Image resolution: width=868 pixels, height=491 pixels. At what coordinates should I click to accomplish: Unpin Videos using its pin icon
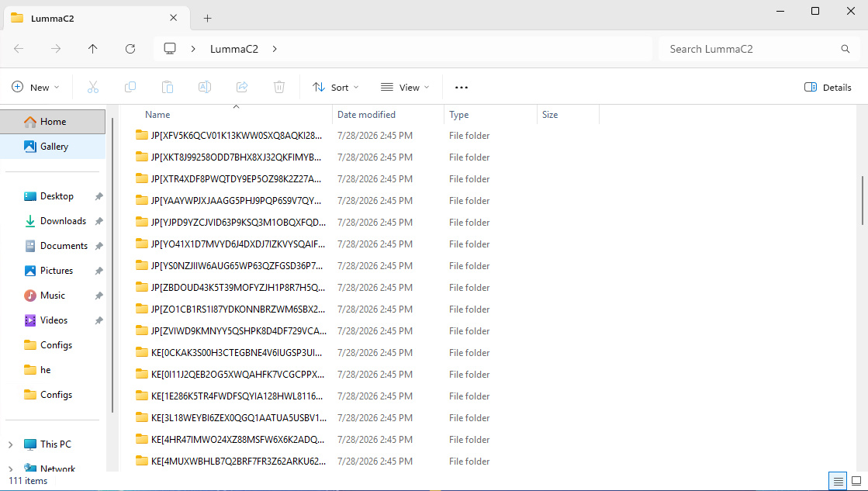[99, 320]
